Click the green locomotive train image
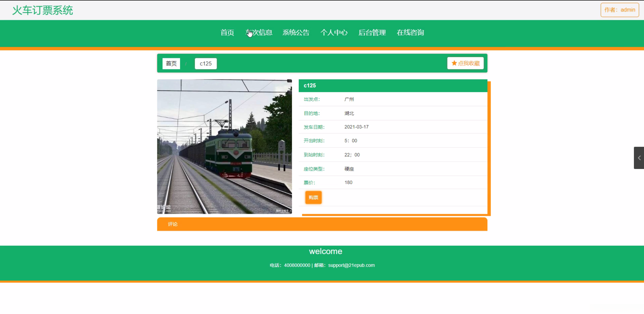The width and height of the screenshot is (644, 314). (224, 147)
